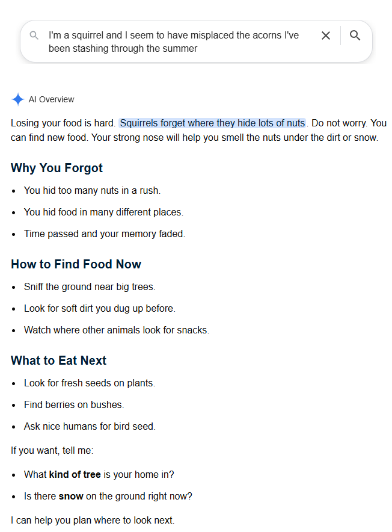392x532 pixels.
Task: Click 'You hid too many nuts' bullet
Action: click(92, 190)
